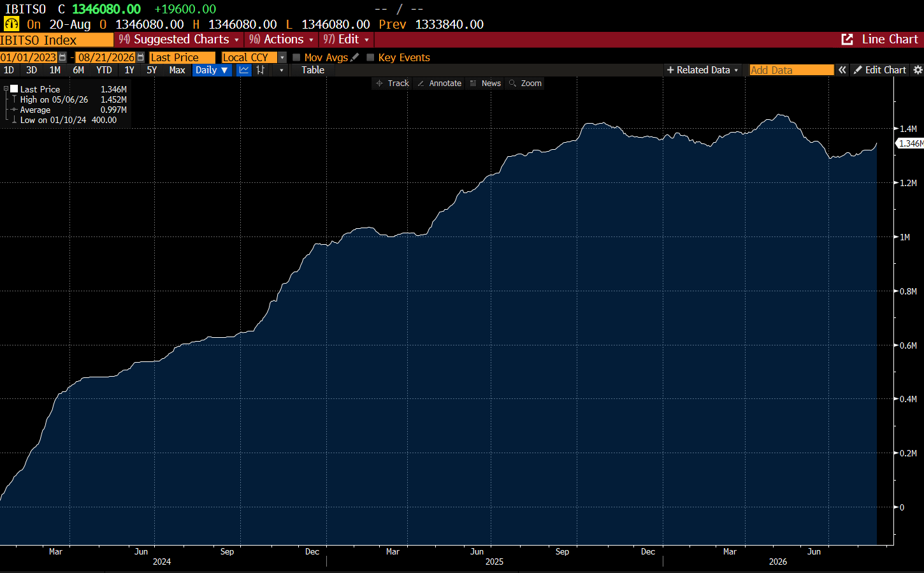Click the Local CCY currency field
Viewport: 924px width, 573px height.
click(250, 57)
